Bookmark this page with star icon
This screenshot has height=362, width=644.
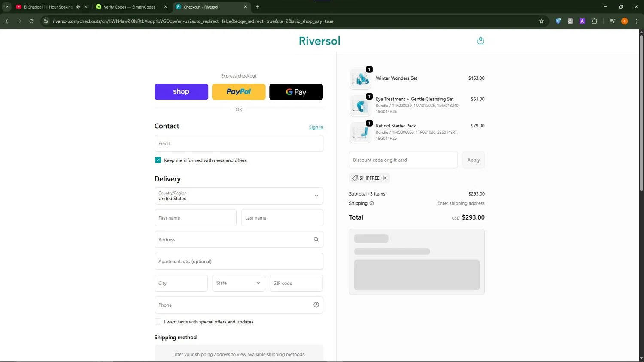click(541, 21)
